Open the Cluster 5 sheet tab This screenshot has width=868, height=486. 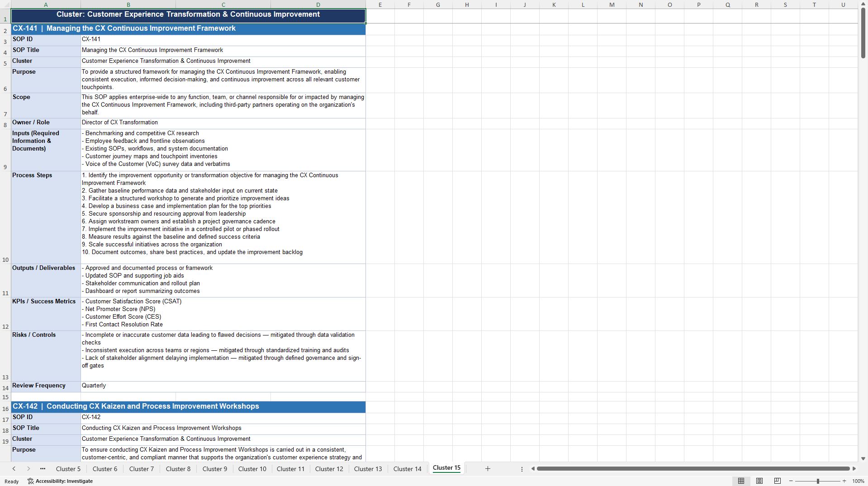coord(68,469)
